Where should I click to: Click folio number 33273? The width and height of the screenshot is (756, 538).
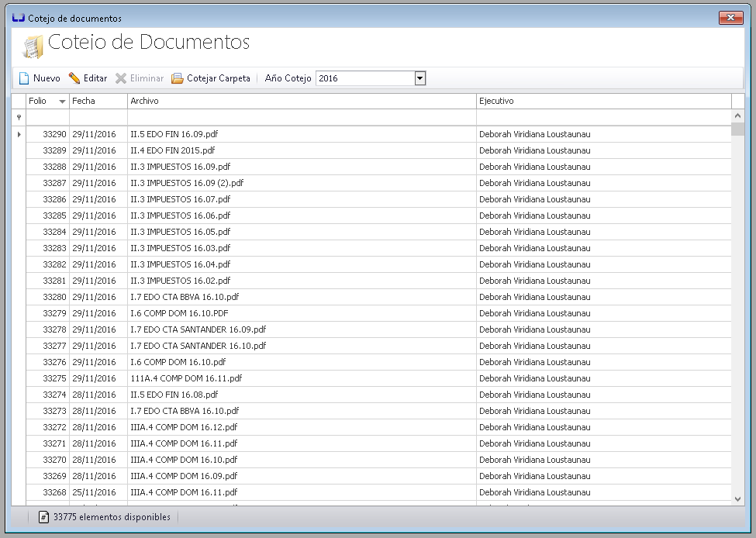pyautogui.click(x=54, y=411)
